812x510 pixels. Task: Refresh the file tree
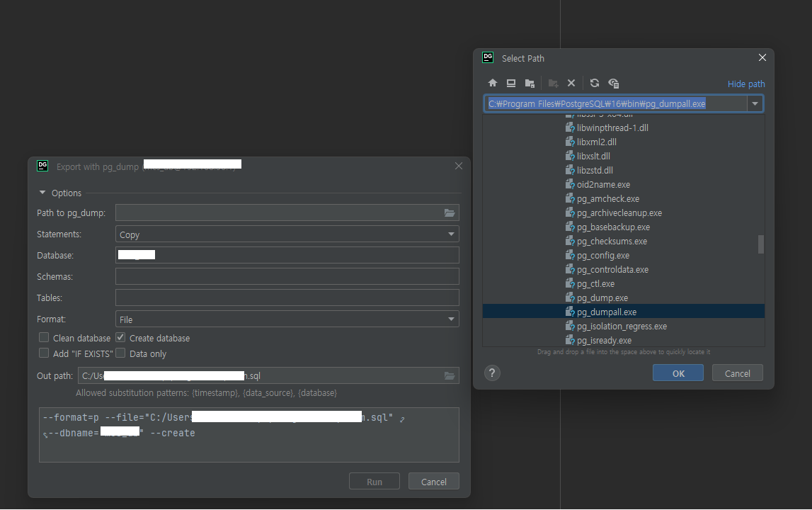(595, 83)
